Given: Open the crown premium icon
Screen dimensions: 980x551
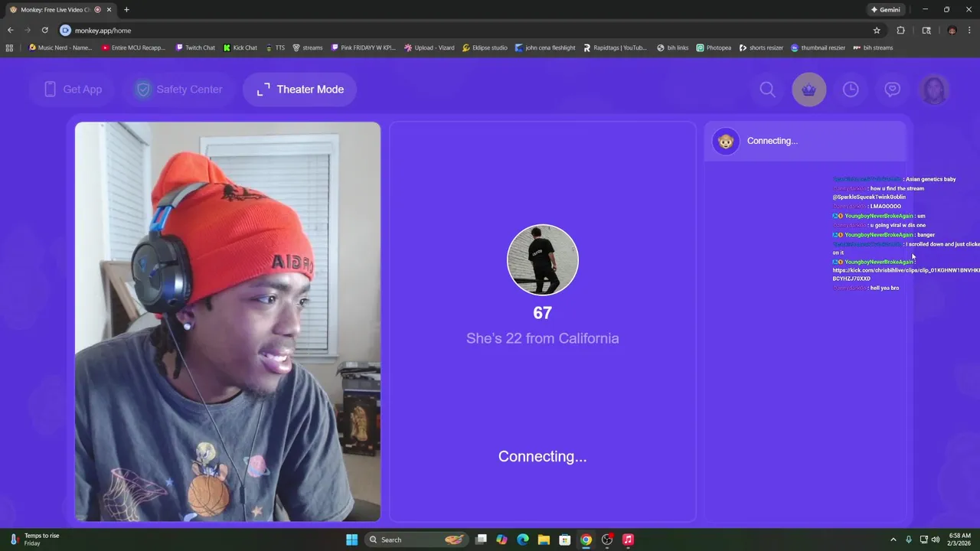Looking at the screenshot, I should 809,90.
